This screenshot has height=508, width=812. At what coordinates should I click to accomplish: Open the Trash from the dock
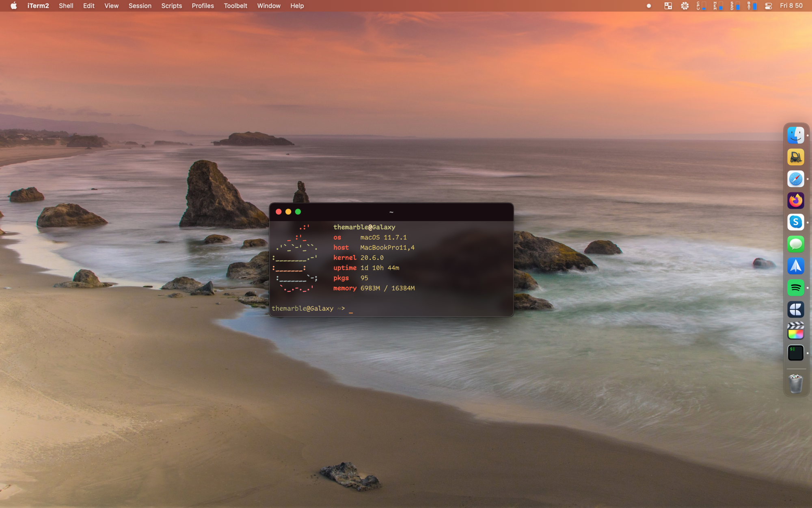coord(795,384)
